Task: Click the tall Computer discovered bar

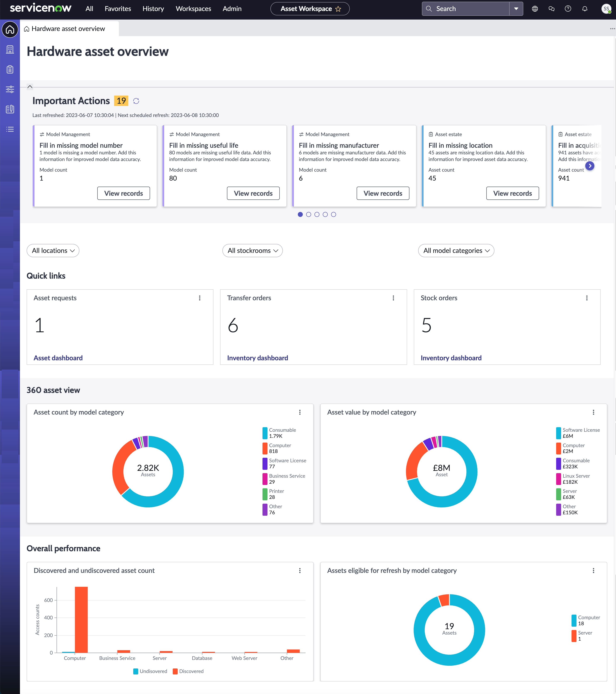Action: [81, 620]
